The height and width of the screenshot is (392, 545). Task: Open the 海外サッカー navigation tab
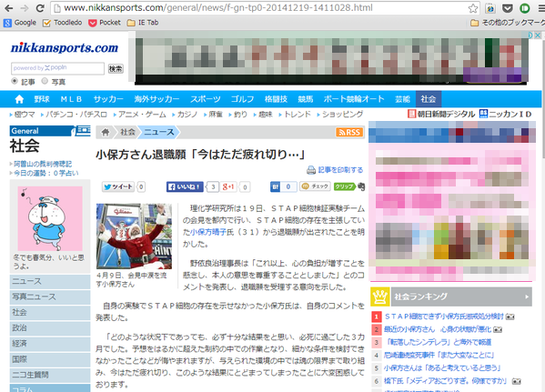click(156, 99)
